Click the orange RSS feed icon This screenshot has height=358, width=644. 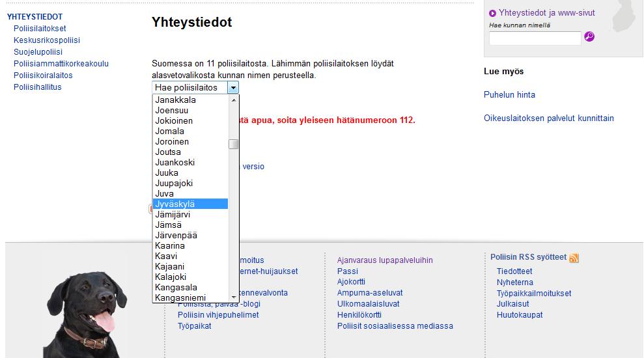574,258
